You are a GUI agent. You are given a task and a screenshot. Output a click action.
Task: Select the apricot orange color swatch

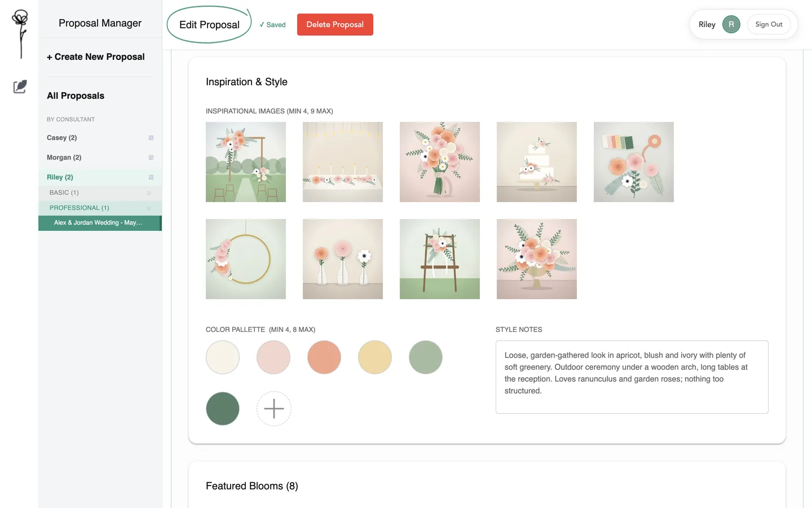[324, 357]
